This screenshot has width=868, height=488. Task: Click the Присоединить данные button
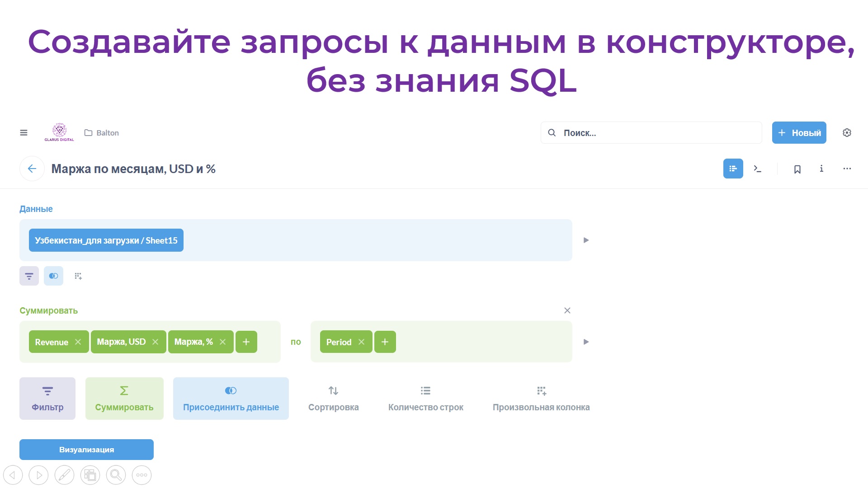click(x=231, y=399)
